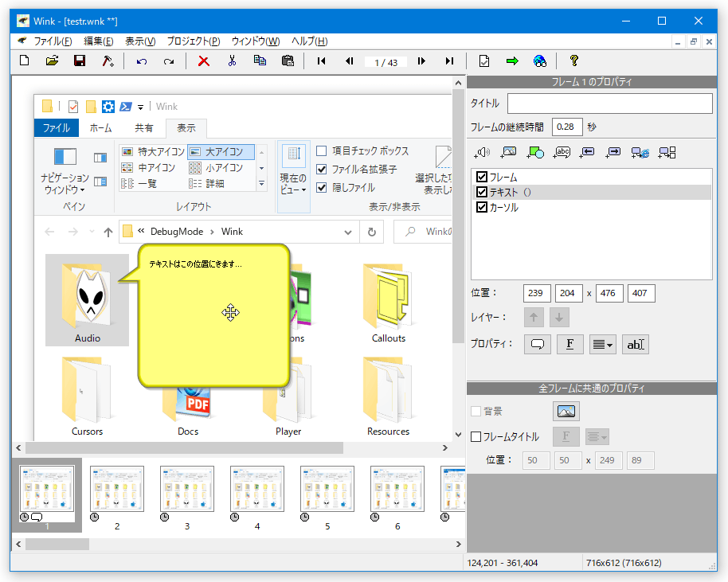Click the capture wizard hammer icon

[108, 61]
